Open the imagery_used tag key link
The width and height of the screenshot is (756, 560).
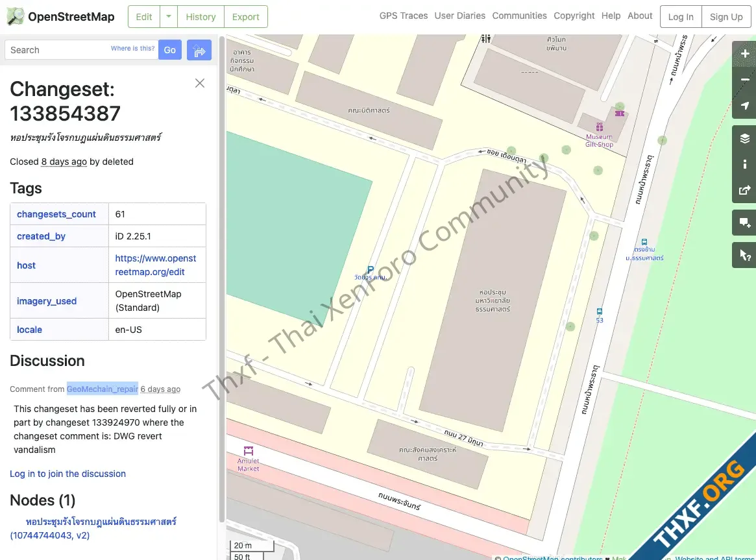point(47,300)
